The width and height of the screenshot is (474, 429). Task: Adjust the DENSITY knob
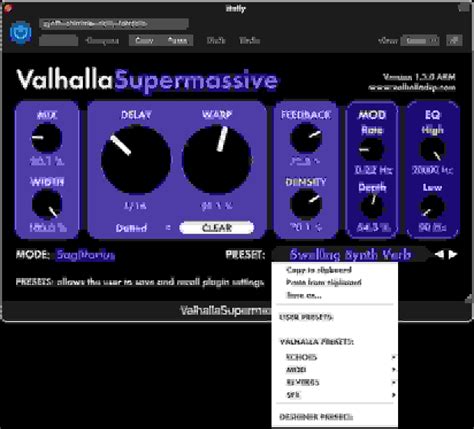306,204
